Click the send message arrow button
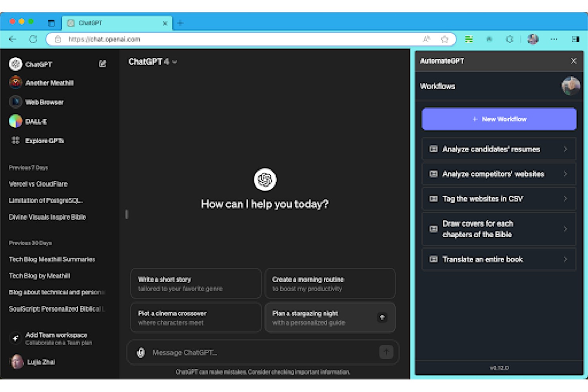This screenshot has width=588, height=392. pos(386,352)
